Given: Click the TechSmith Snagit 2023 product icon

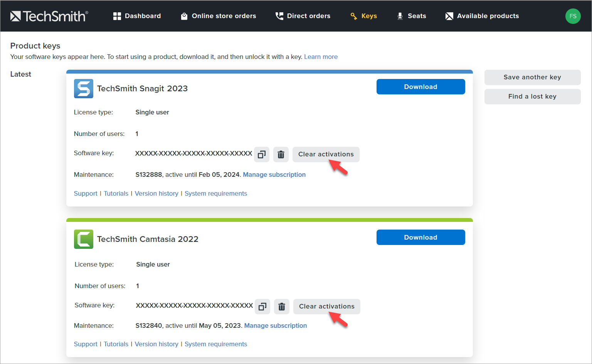Looking at the screenshot, I should (83, 88).
